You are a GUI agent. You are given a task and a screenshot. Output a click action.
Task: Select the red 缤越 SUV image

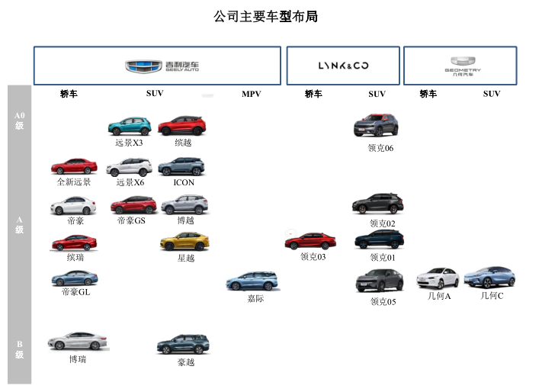click(x=182, y=126)
